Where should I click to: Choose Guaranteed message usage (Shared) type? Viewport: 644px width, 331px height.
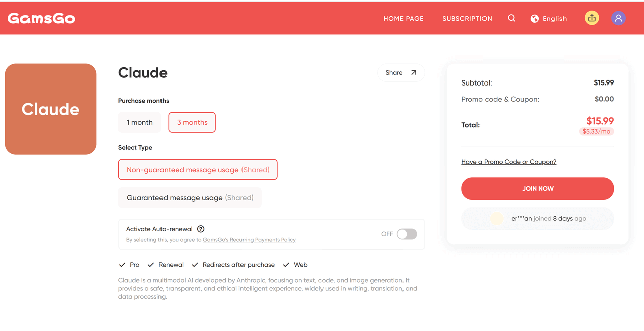[190, 198]
